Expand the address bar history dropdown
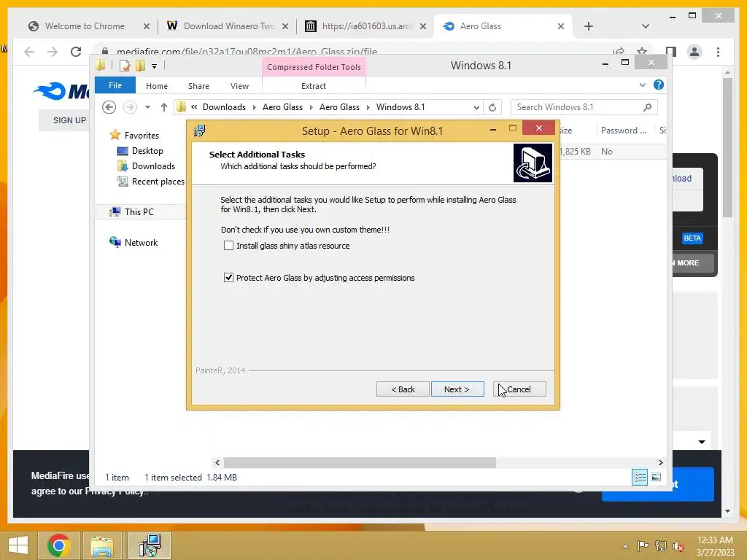This screenshot has height=560, width=747. point(476,107)
